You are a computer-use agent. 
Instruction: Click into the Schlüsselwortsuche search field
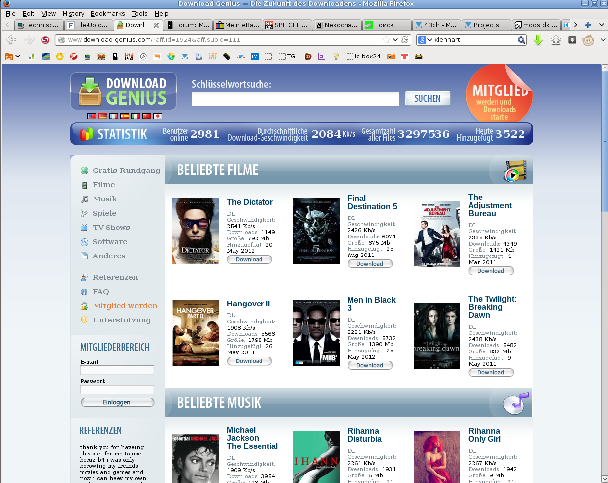(x=295, y=99)
